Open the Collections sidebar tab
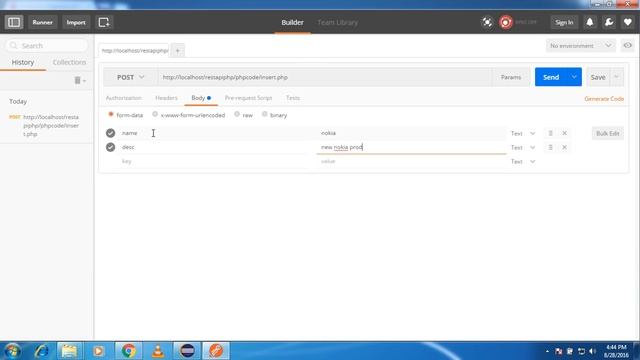640x360 pixels. [x=69, y=62]
